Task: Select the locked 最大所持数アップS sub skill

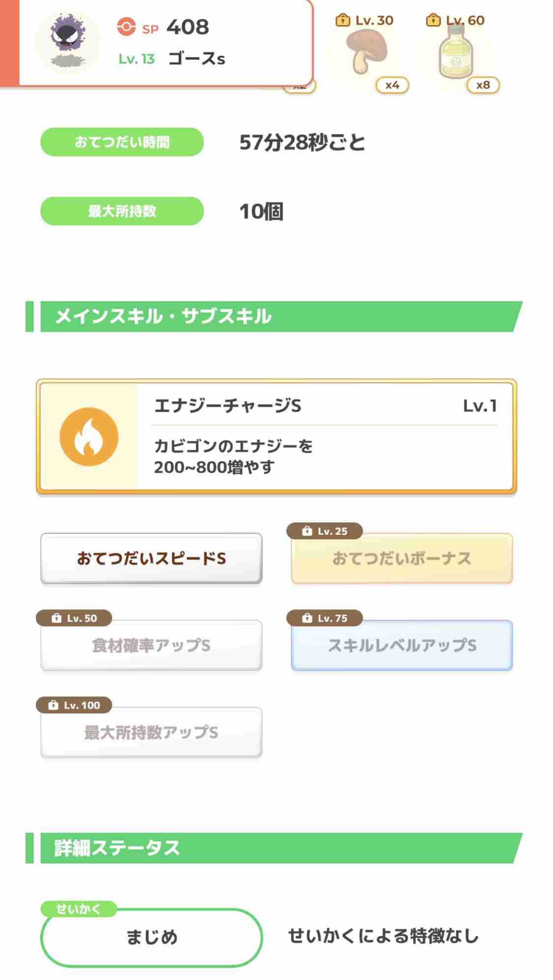Action: click(x=151, y=732)
